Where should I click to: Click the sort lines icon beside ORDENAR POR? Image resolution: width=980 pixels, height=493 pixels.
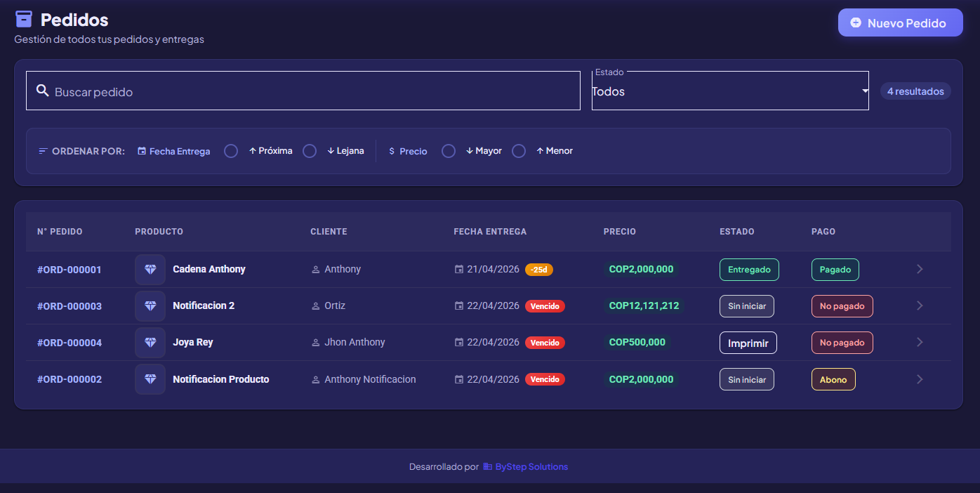43,151
